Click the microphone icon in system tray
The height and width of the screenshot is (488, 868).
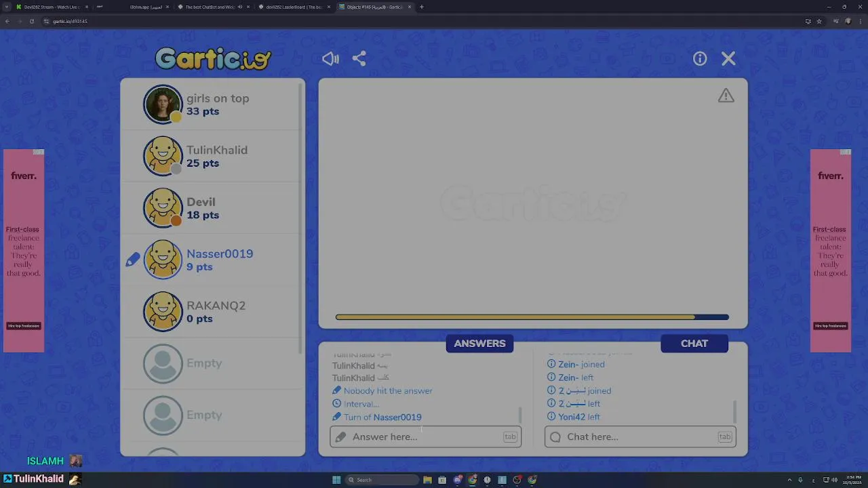pos(800,480)
